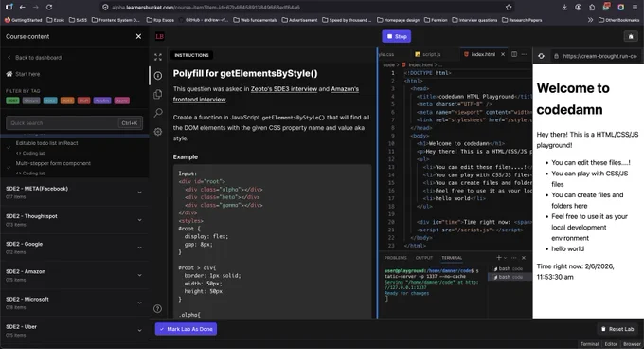The width and height of the screenshot is (644, 349).
Task: Filter by the orange tag chip
Action: click(x=67, y=101)
